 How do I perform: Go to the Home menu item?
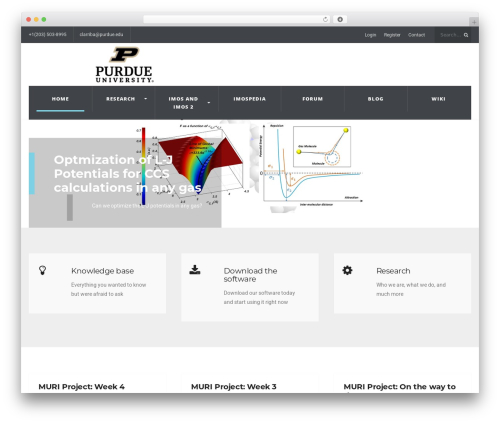click(60, 99)
